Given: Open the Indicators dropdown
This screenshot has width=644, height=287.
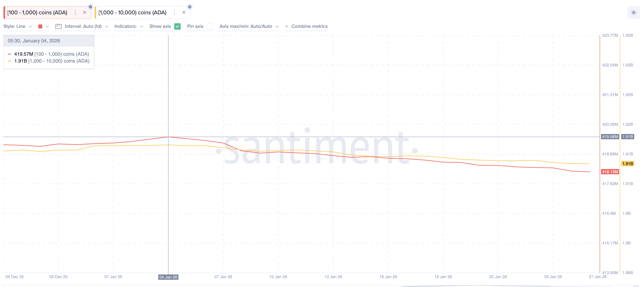Looking at the screenshot, I should [x=128, y=26].
